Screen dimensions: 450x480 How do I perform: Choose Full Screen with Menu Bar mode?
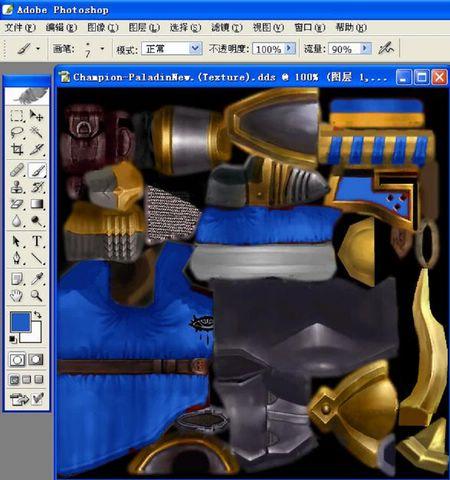[x=27, y=380]
